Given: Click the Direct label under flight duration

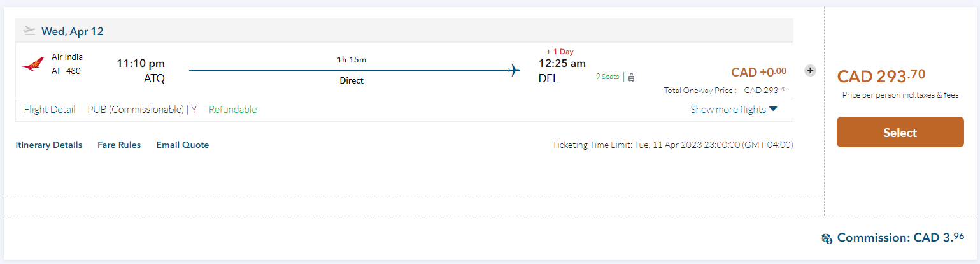Looking at the screenshot, I should [352, 81].
